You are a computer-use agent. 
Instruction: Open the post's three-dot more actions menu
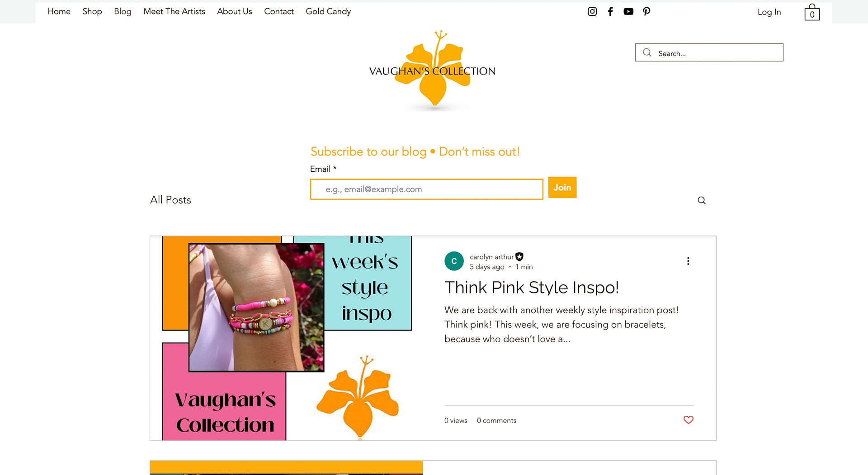pyautogui.click(x=688, y=261)
